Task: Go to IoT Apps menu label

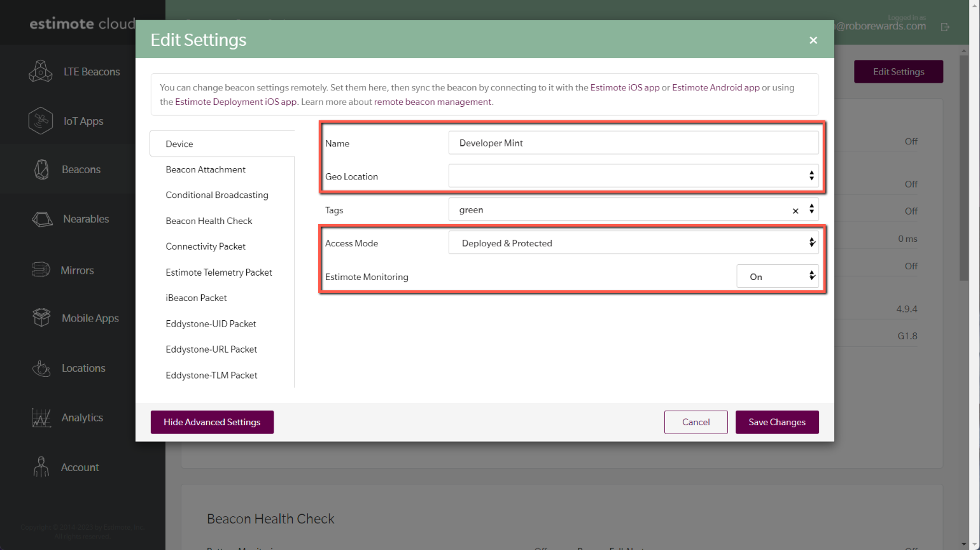Action: click(x=83, y=121)
